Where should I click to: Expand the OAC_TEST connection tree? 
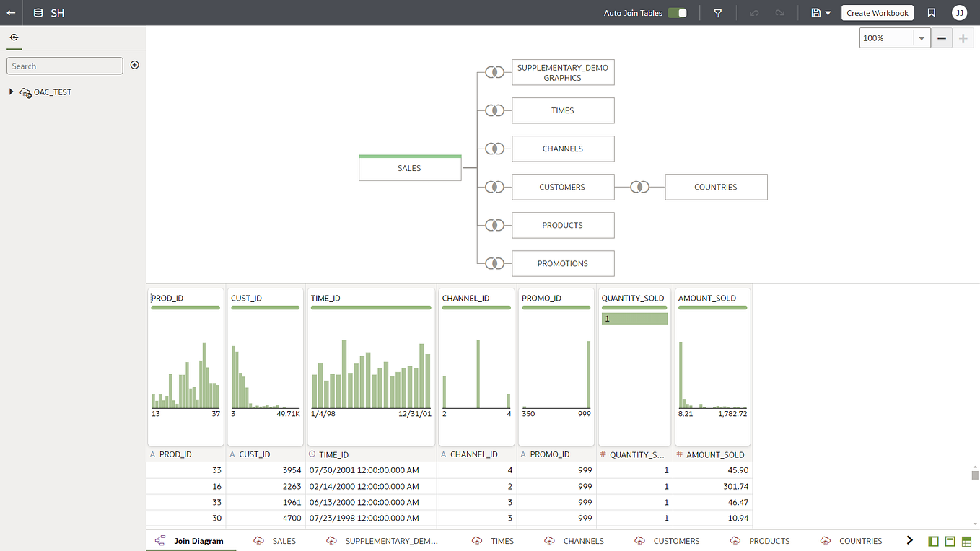pos(10,92)
